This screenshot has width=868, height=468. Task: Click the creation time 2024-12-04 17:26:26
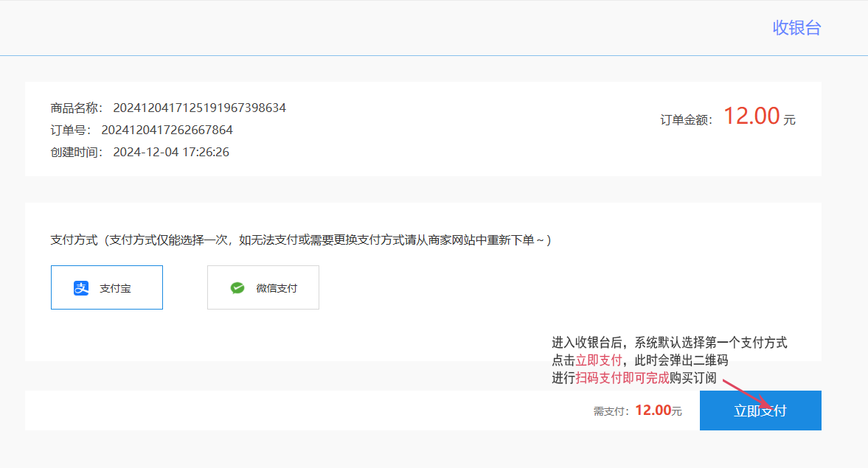click(x=171, y=153)
